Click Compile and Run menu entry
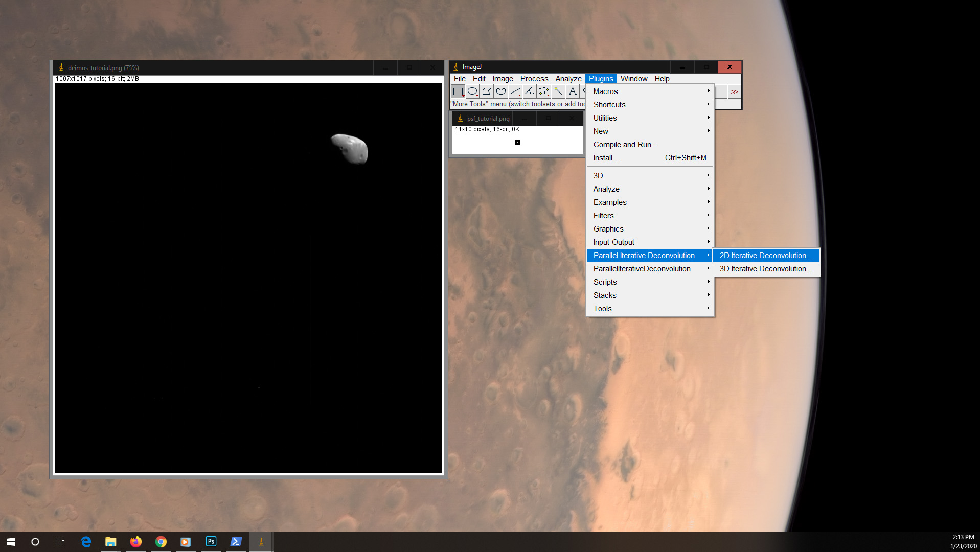This screenshot has height=552, width=980. click(625, 145)
